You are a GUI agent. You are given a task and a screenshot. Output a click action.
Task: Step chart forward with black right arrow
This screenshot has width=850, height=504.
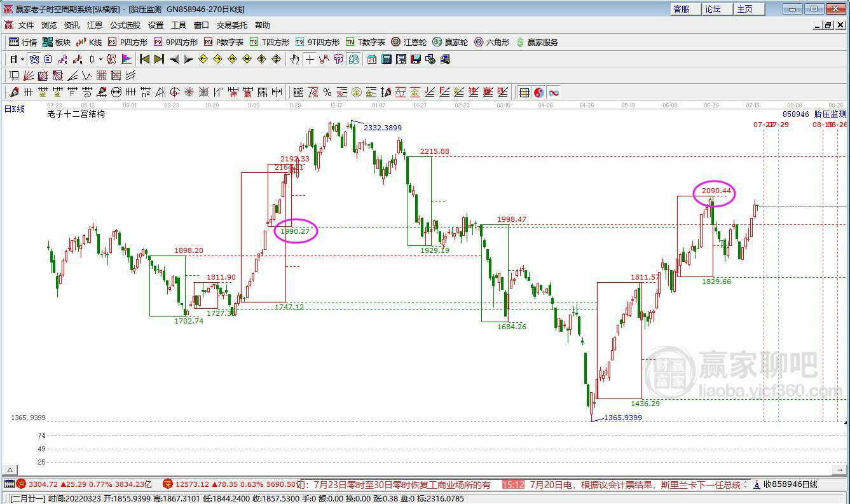[189, 59]
